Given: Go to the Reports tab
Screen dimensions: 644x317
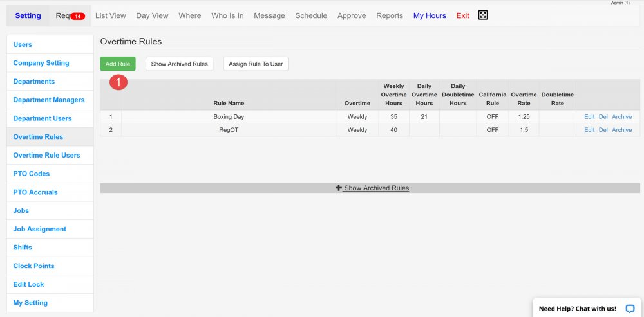Looking at the screenshot, I should 390,15.
